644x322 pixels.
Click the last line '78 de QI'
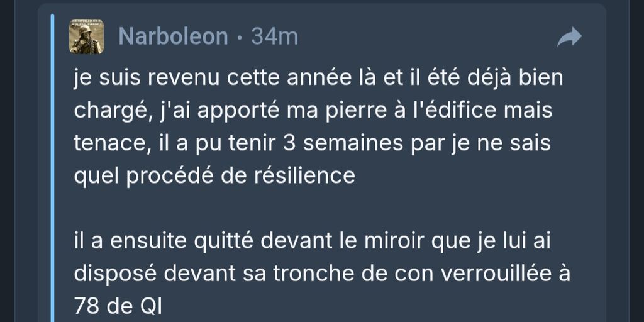pyautogui.click(x=118, y=306)
